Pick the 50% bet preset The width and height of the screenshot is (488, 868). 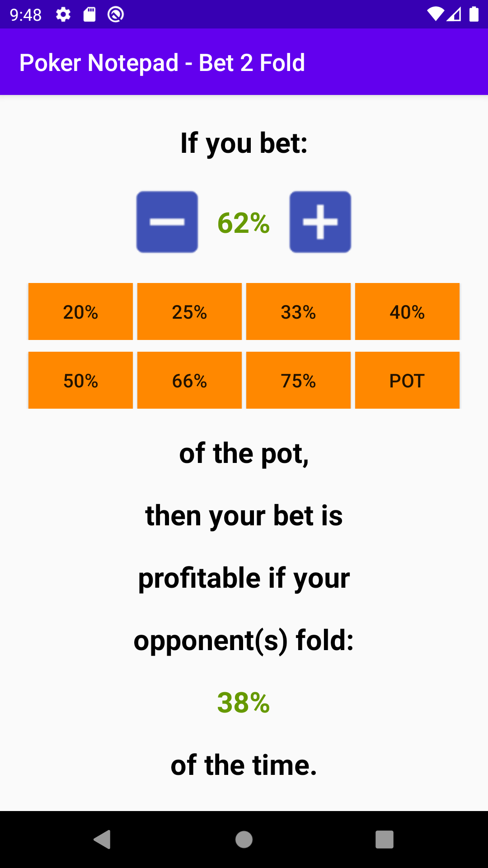pos(80,380)
